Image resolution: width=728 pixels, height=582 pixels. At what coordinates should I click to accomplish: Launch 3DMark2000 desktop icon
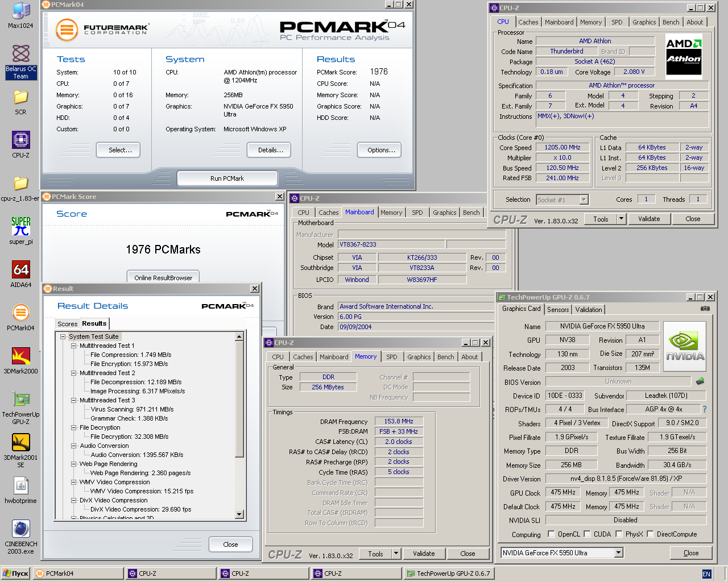20,360
